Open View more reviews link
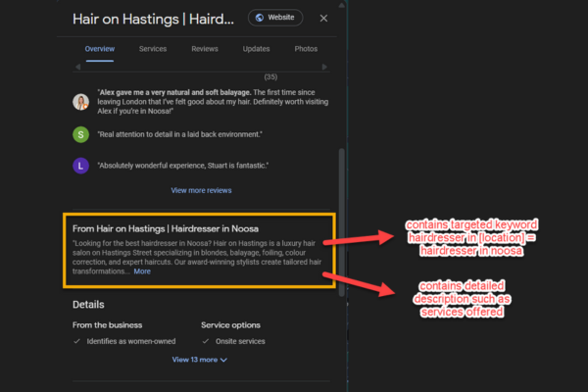 (201, 190)
